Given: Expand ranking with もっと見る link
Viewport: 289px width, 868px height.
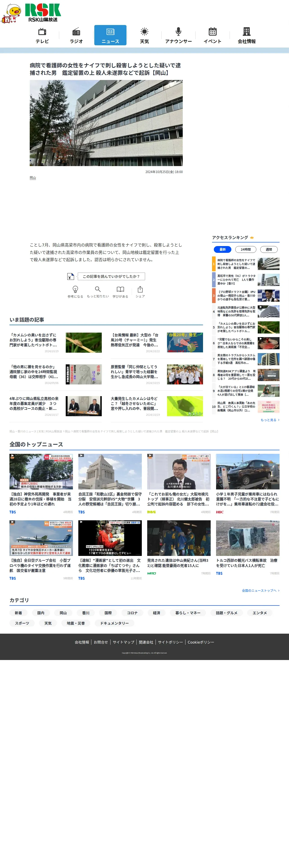Looking at the screenshot, I should (270, 420).
